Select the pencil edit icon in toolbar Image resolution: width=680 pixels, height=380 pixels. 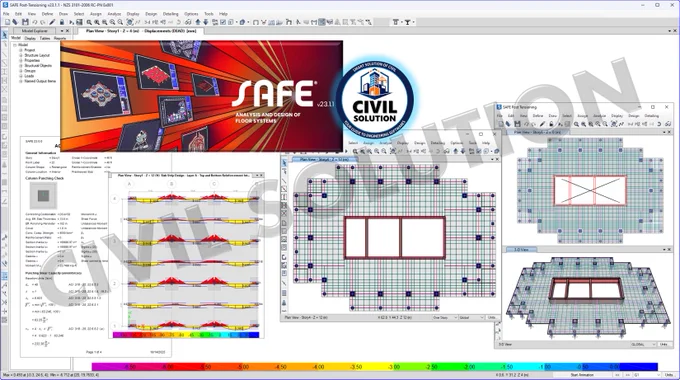52,22
